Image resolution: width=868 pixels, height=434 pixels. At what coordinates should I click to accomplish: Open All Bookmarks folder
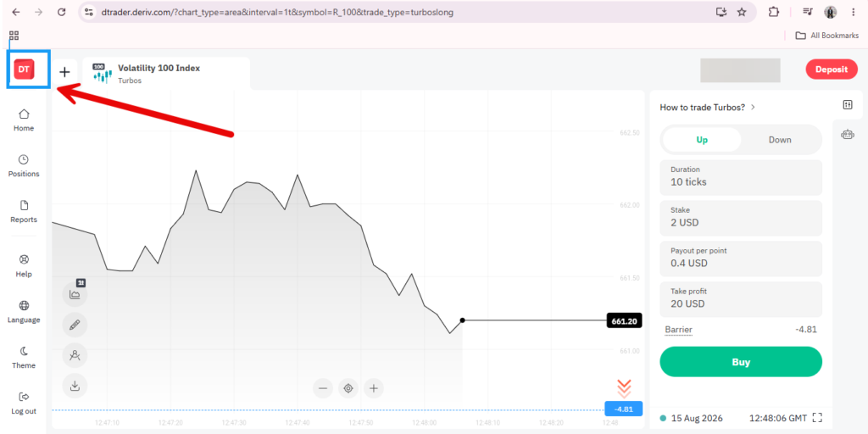(x=827, y=36)
